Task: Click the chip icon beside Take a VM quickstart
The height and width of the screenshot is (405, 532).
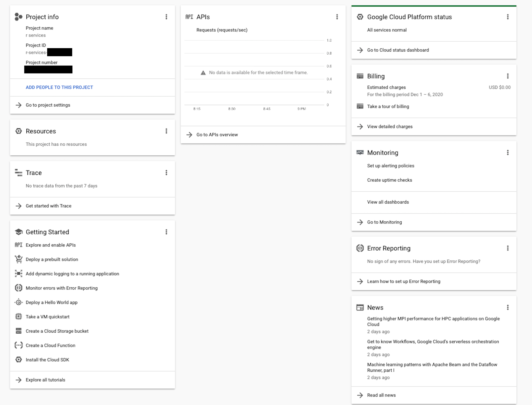Action: tap(18, 317)
